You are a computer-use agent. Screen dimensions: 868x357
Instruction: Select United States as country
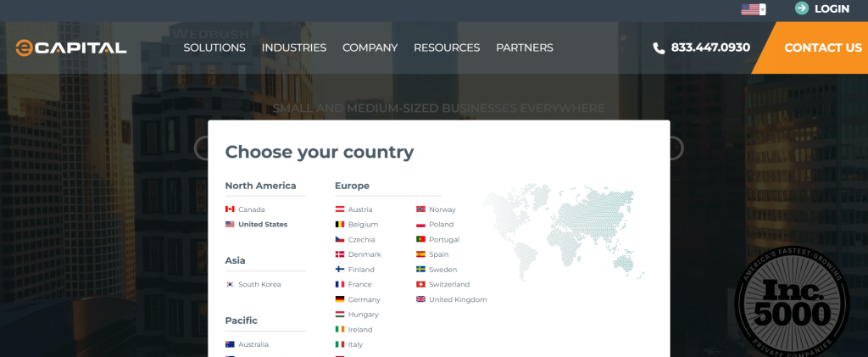click(263, 225)
